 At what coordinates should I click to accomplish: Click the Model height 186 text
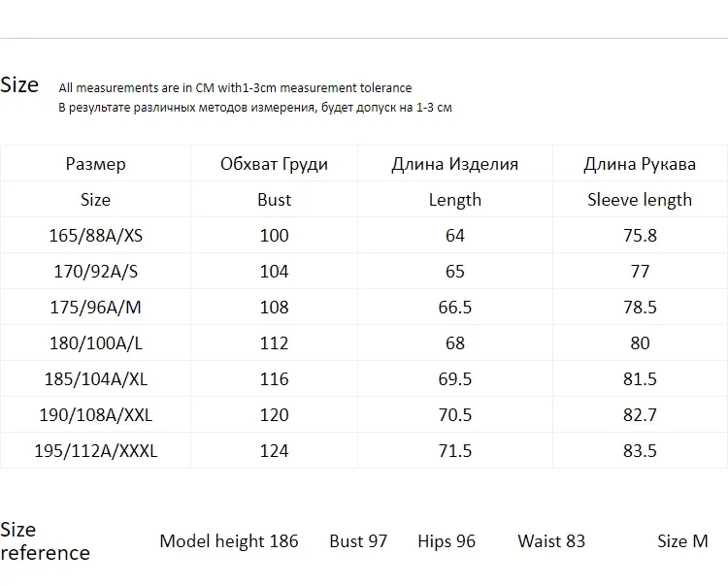click(229, 541)
